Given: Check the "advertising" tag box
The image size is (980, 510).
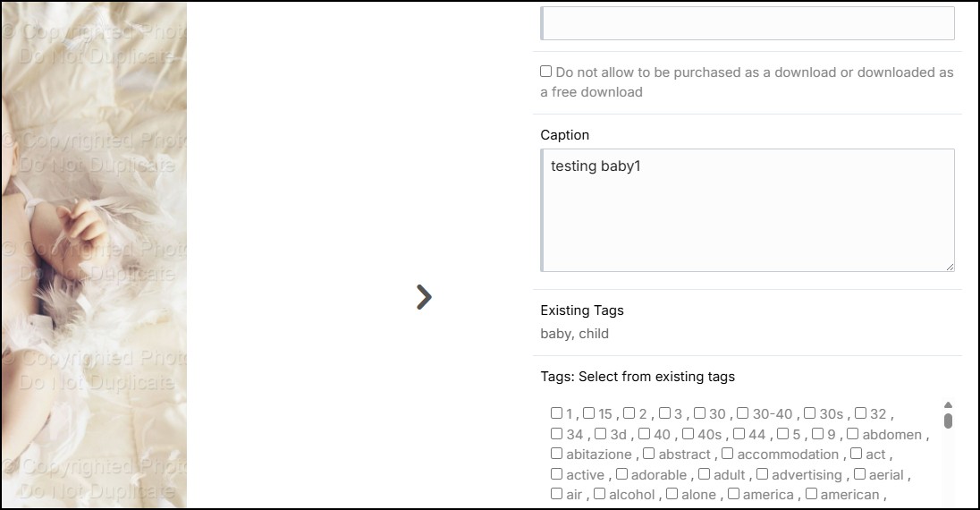Looking at the screenshot, I should pyautogui.click(x=763, y=474).
